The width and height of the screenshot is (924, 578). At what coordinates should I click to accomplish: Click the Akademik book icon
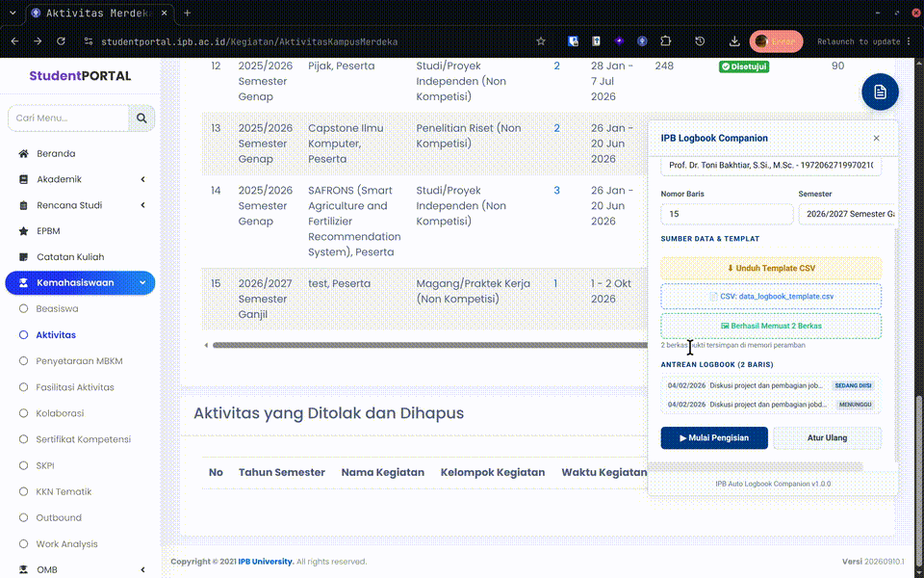(x=23, y=179)
